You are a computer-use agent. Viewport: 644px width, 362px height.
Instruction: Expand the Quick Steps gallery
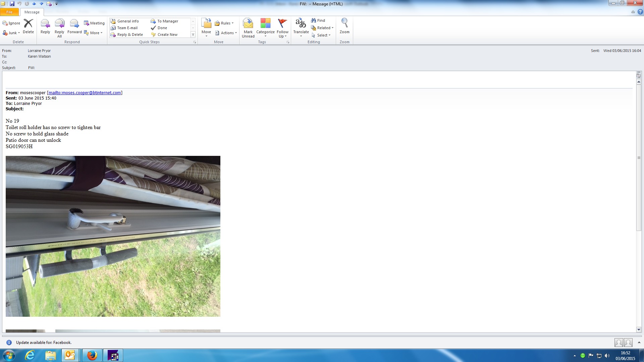[193, 35]
